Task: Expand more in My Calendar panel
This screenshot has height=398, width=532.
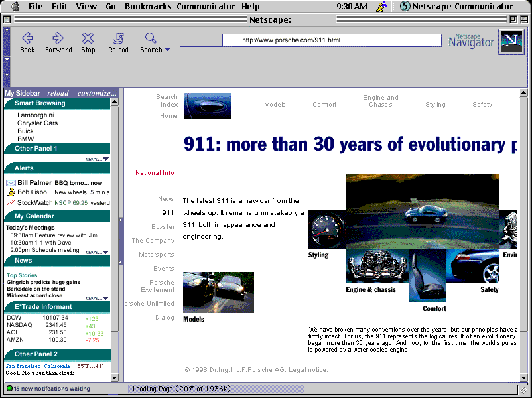Action: (x=97, y=252)
